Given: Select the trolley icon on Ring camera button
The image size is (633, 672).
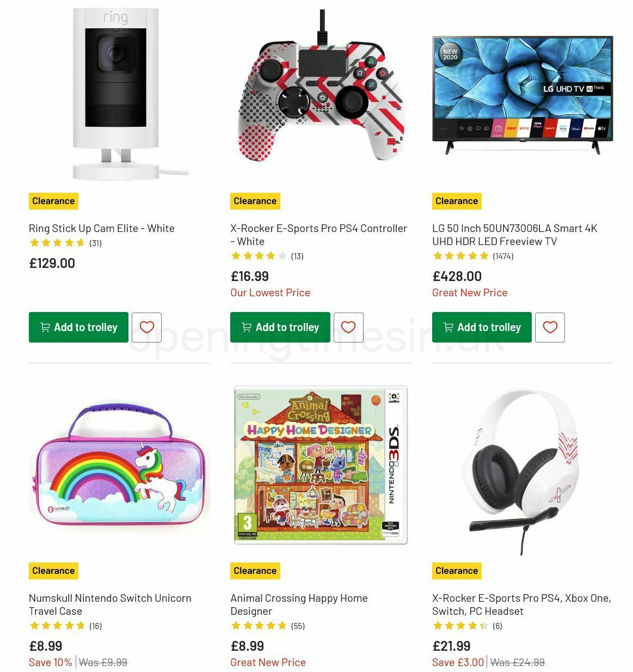Looking at the screenshot, I should [45, 327].
